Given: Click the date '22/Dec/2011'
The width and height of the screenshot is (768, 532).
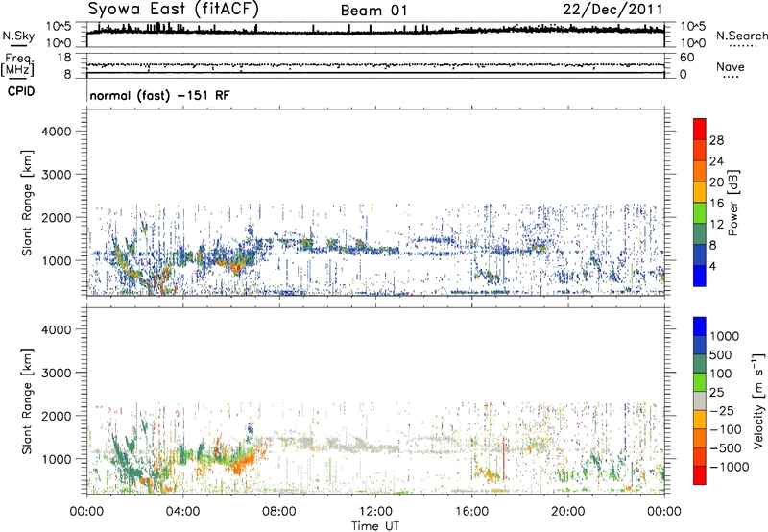Looking at the screenshot, I should coord(612,9).
